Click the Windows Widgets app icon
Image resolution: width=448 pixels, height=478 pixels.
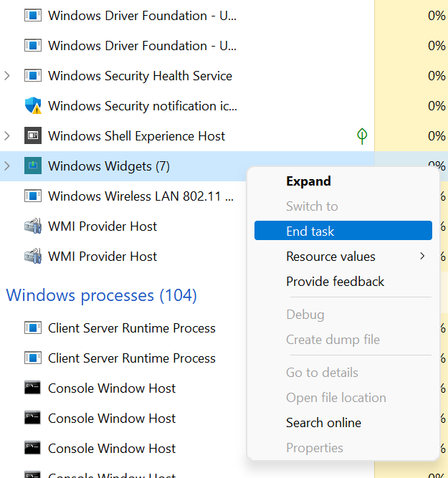(33, 166)
